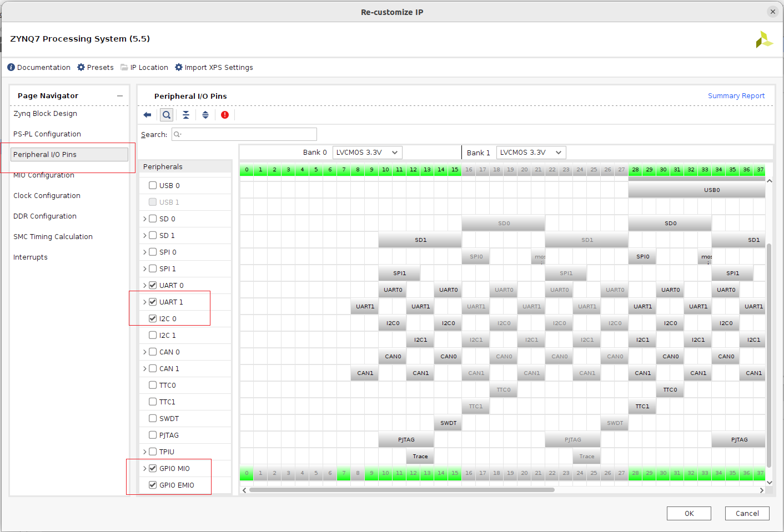Click in the peripheral Search field
The image size is (784, 532).
[244, 134]
